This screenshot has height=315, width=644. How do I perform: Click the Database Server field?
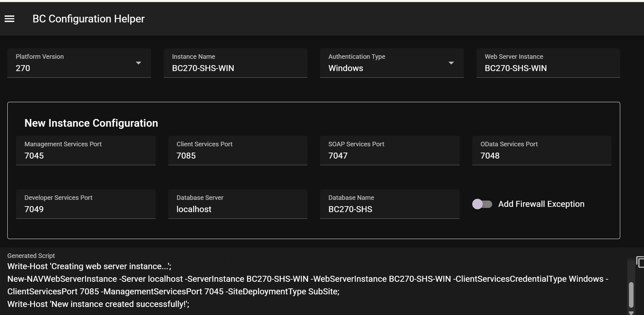point(238,204)
